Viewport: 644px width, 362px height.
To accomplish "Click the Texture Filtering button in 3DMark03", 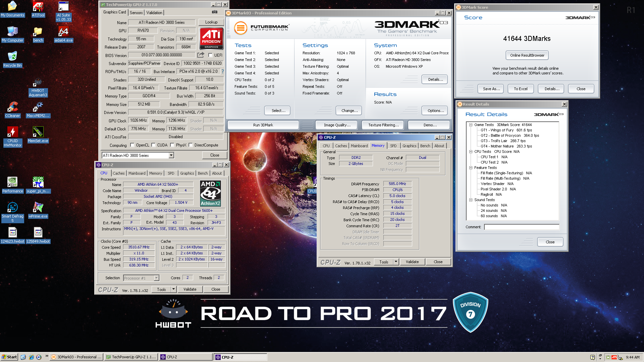I will [383, 125].
